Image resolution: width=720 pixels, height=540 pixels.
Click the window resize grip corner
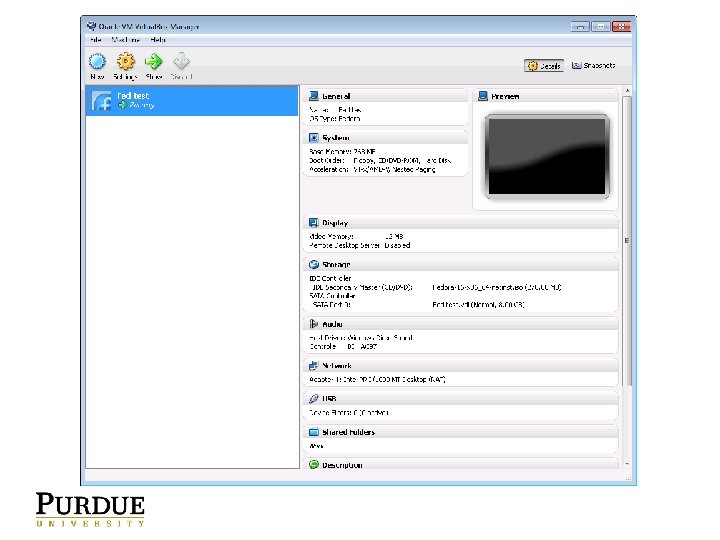[x=628, y=478]
